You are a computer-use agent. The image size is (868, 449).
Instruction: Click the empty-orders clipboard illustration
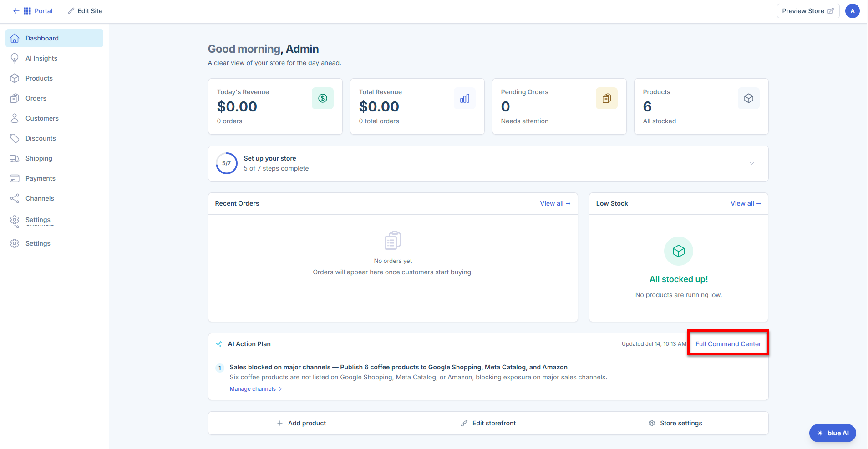point(393,240)
